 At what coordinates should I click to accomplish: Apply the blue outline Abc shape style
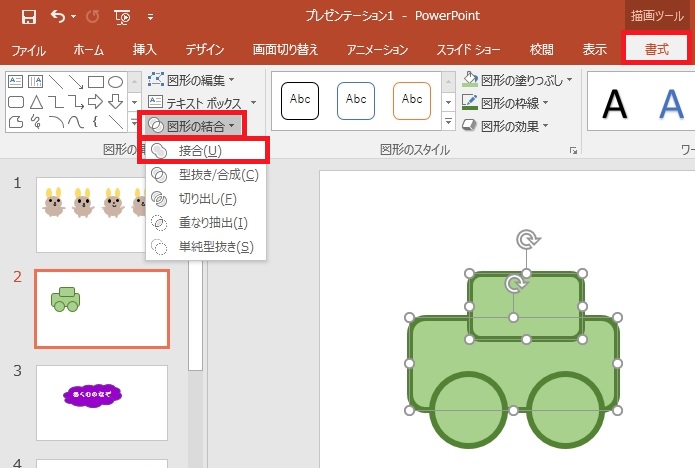pos(356,101)
